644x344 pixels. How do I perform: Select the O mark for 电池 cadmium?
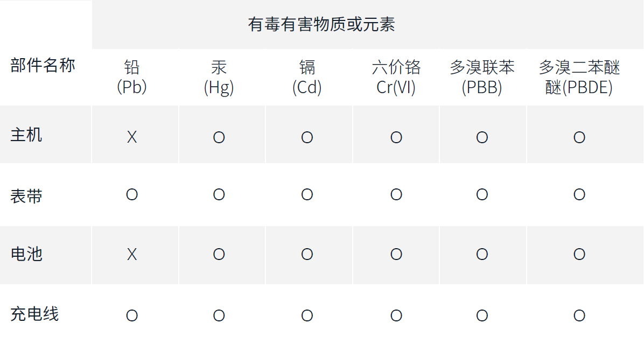click(x=307, y=254)
